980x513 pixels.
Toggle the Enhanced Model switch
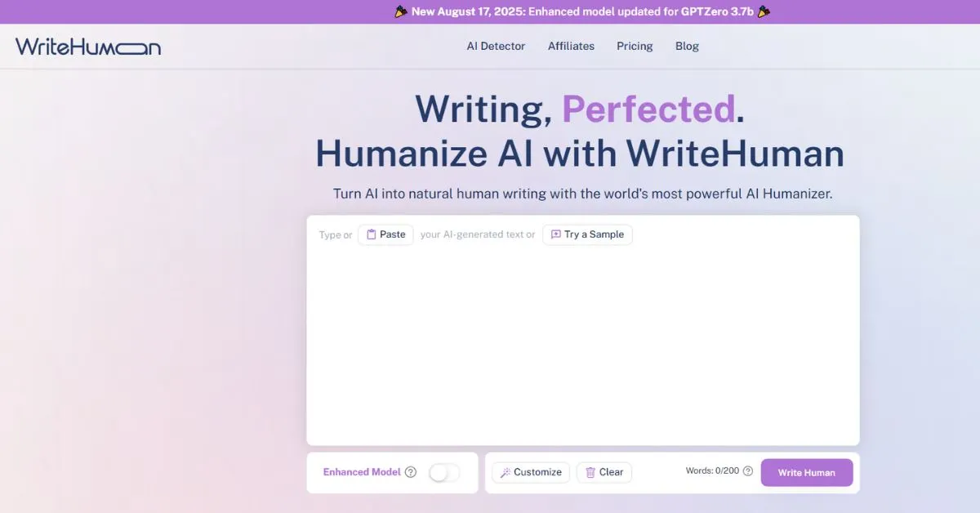pos(444,472)
